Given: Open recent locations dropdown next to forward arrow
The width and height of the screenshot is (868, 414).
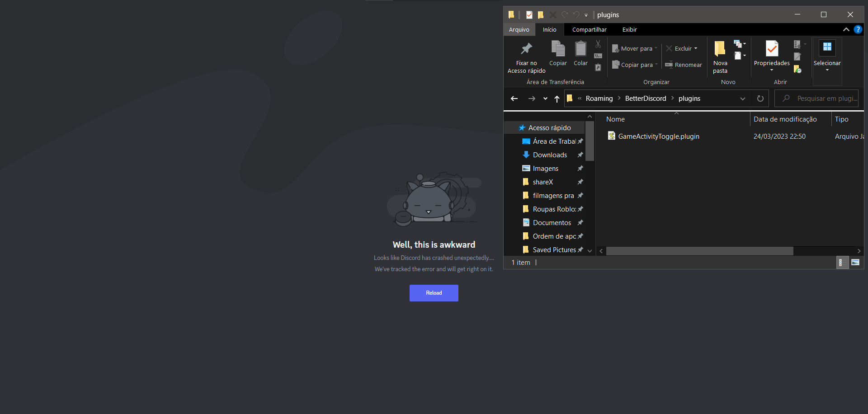Looking at the screenshot, I should click(x=545, y=99).
